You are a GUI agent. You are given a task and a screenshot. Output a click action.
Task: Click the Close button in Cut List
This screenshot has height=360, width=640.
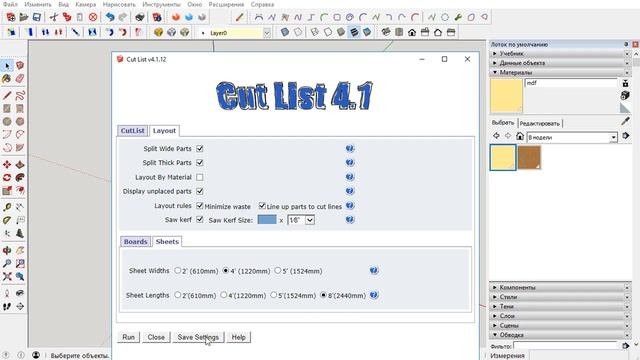tap(156, 337)
